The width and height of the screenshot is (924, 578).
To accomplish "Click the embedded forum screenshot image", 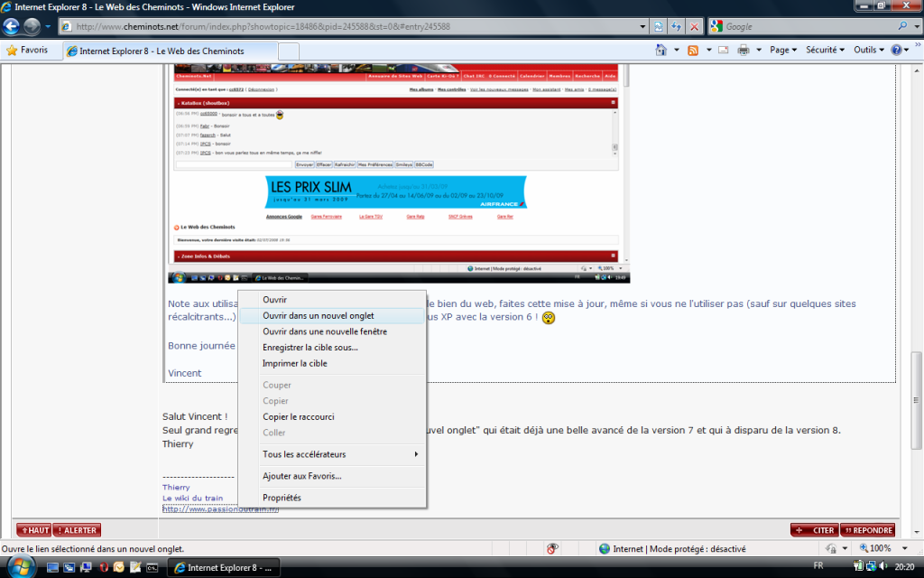I will tap(399, 174).
